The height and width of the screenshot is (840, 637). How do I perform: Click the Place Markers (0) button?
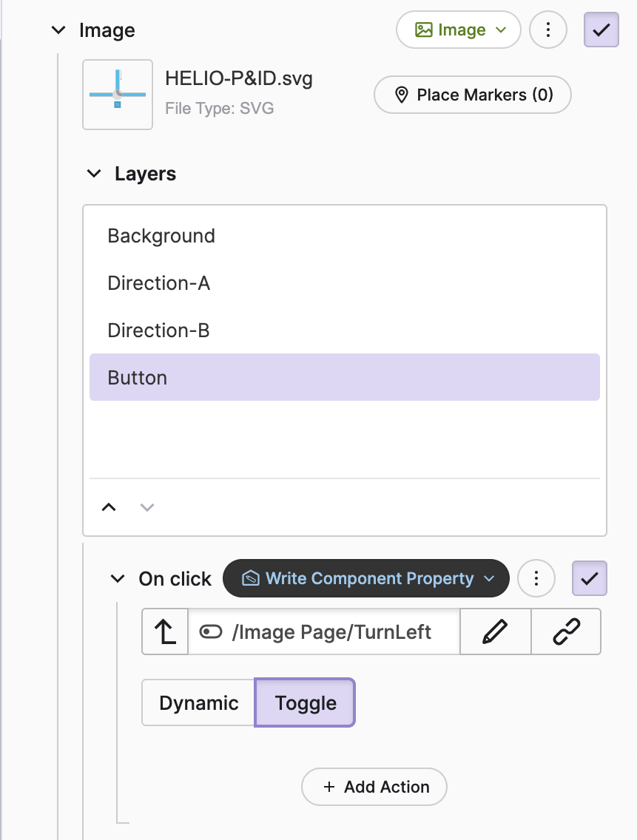coord(473,95)
